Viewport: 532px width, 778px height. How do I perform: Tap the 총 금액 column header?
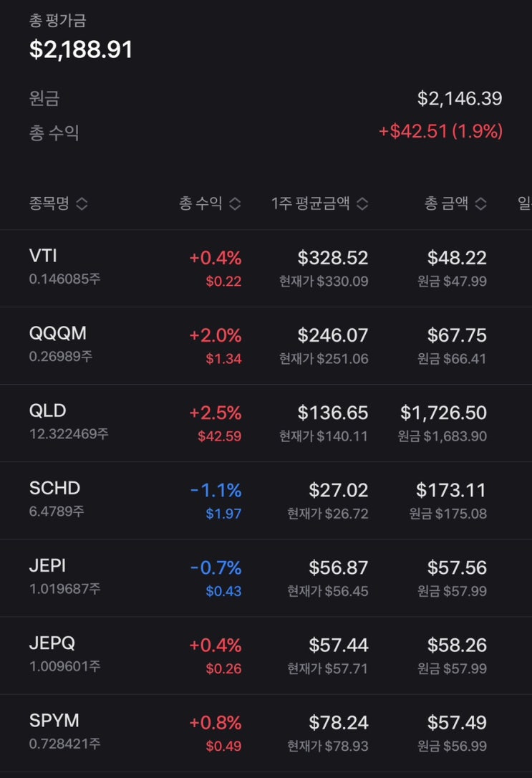tap(446, 204)
